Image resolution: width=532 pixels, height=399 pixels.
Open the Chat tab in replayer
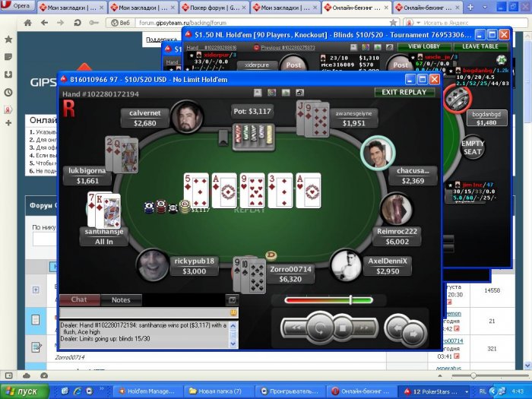[x=79, y=299]
